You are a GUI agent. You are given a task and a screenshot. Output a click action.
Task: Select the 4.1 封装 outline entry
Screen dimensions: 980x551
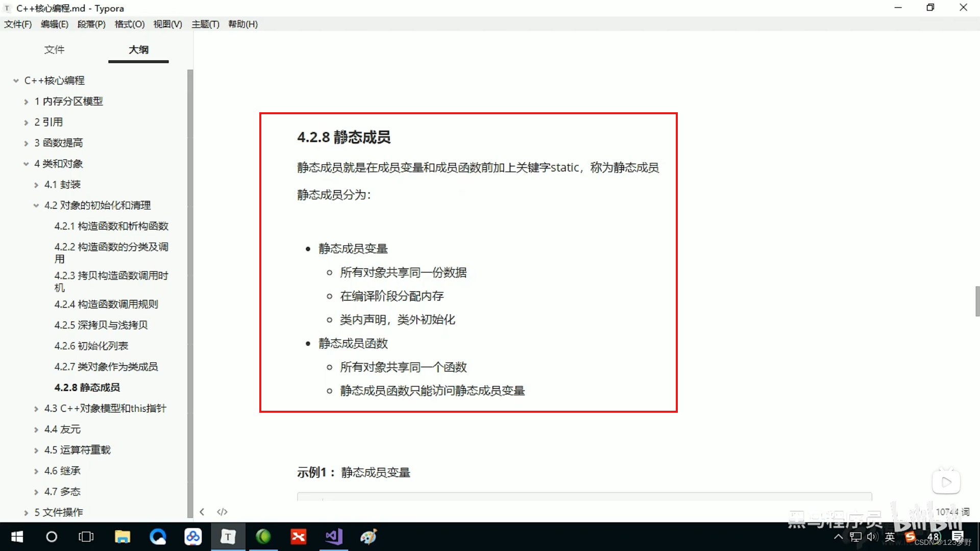(62, 185)
